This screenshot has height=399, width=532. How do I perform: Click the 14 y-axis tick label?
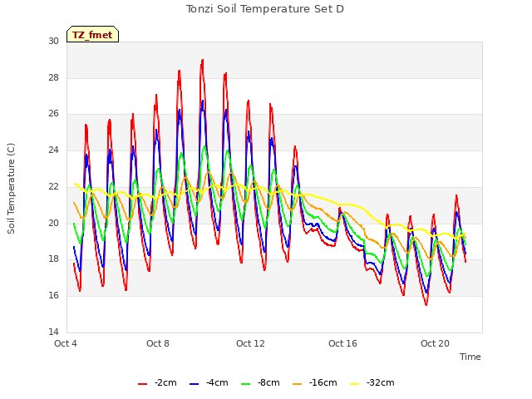tap(53, 332)
